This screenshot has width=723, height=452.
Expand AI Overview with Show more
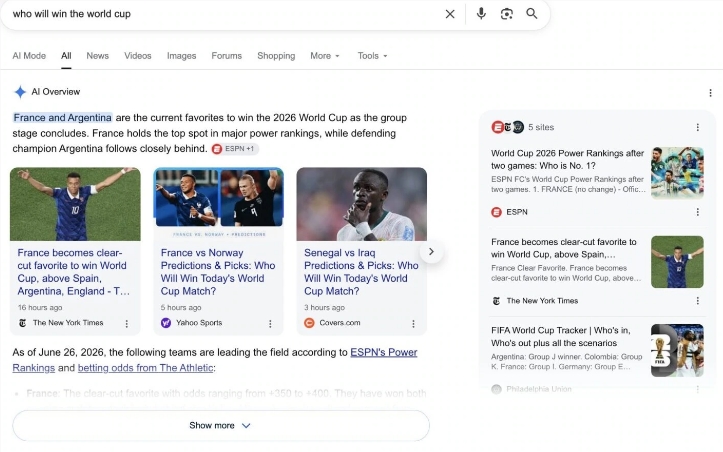(221, 425)
